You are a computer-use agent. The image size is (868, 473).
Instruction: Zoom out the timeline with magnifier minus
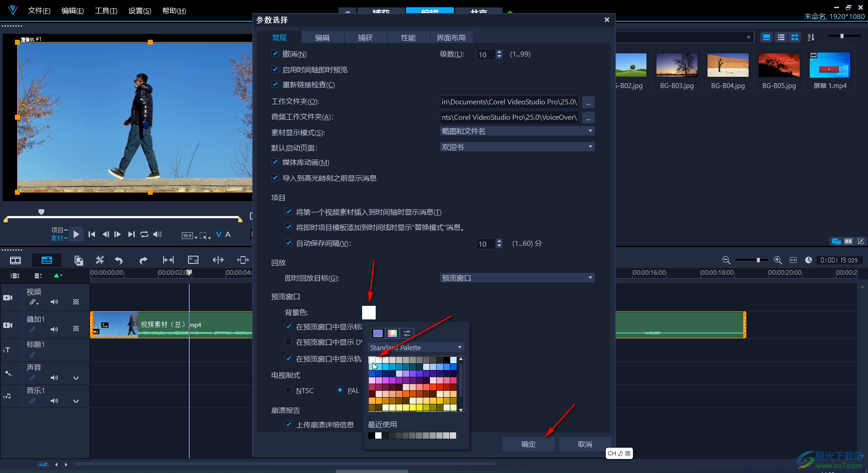(726, 260)
